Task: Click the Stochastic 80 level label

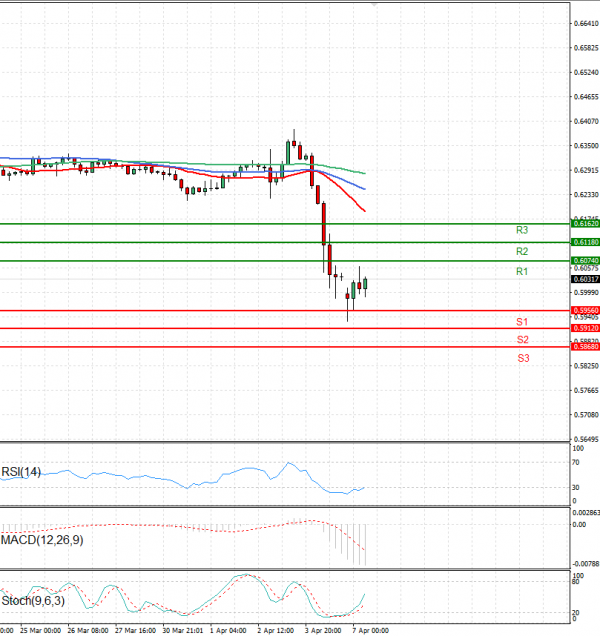Action: tap(575, 582)
